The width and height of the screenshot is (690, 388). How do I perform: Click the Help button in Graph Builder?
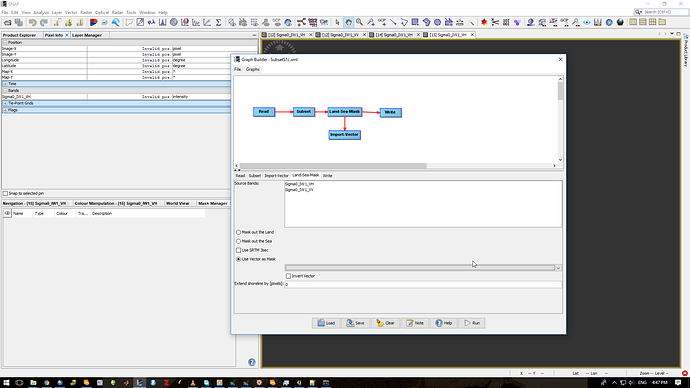coord(444,323)
